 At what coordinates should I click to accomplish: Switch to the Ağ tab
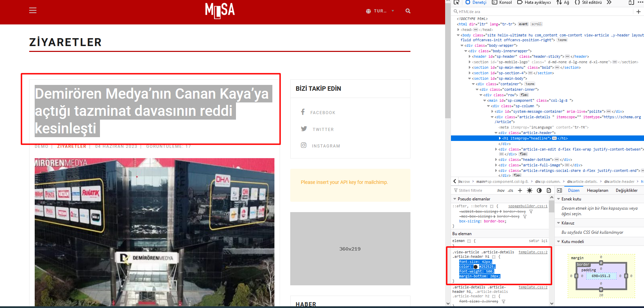(563, 2)
